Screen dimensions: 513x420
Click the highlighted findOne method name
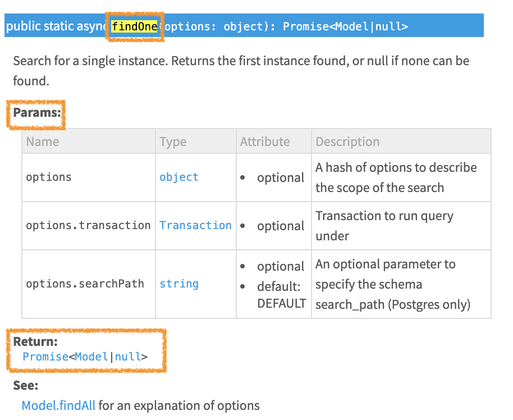click(135, 26)
